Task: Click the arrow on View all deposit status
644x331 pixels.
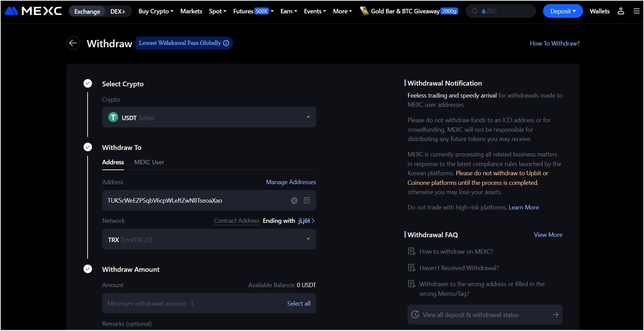Action: [556, 314]
